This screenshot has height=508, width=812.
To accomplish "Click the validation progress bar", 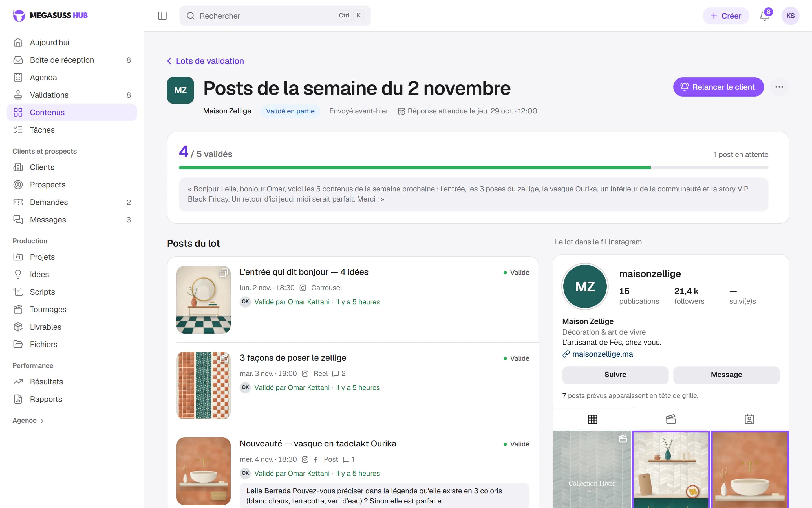I will tap(473, 167).
